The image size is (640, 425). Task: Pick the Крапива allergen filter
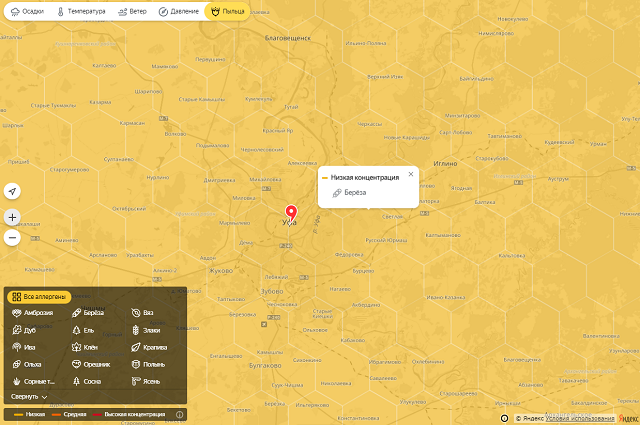click(x=148, y=347)
